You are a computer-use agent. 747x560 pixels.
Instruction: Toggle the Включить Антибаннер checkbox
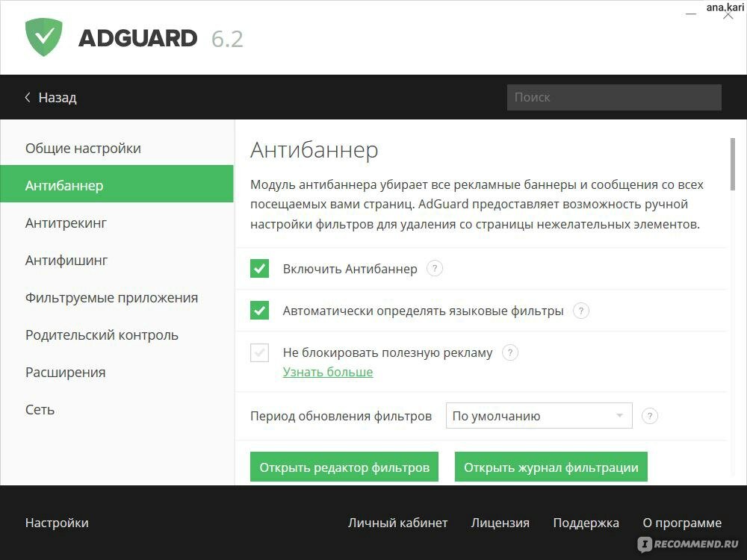(x=260, y=269)
